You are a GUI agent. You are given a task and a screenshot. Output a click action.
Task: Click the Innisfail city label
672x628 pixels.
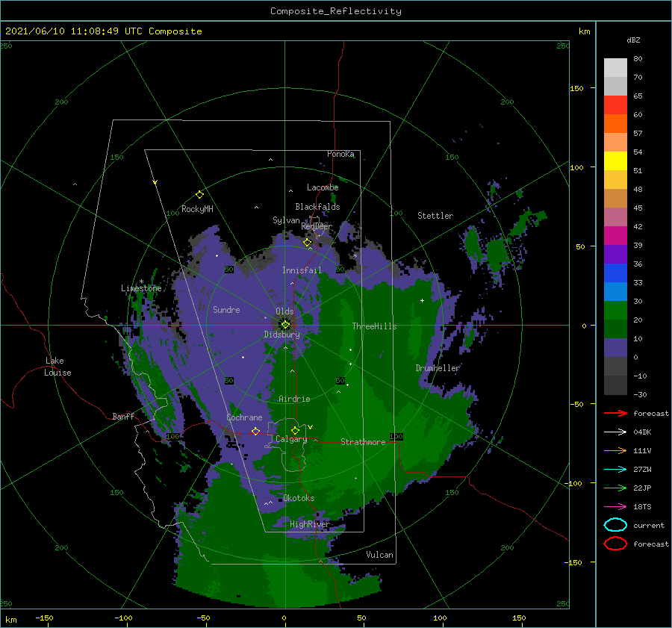click(302, 270)
